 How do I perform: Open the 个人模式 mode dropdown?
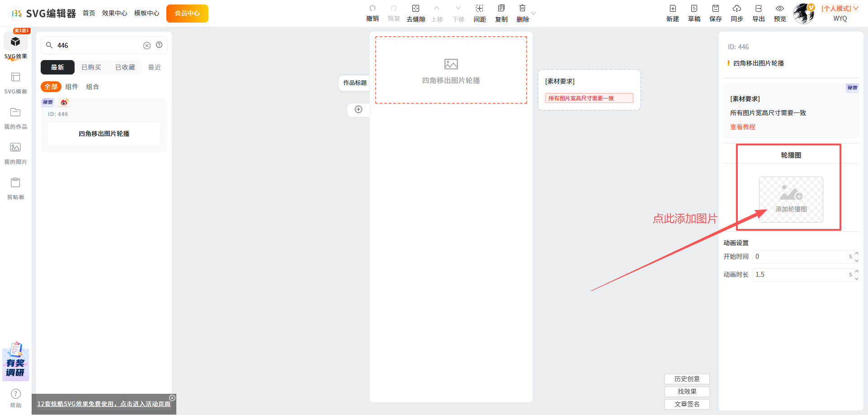(x=840, y=9)
